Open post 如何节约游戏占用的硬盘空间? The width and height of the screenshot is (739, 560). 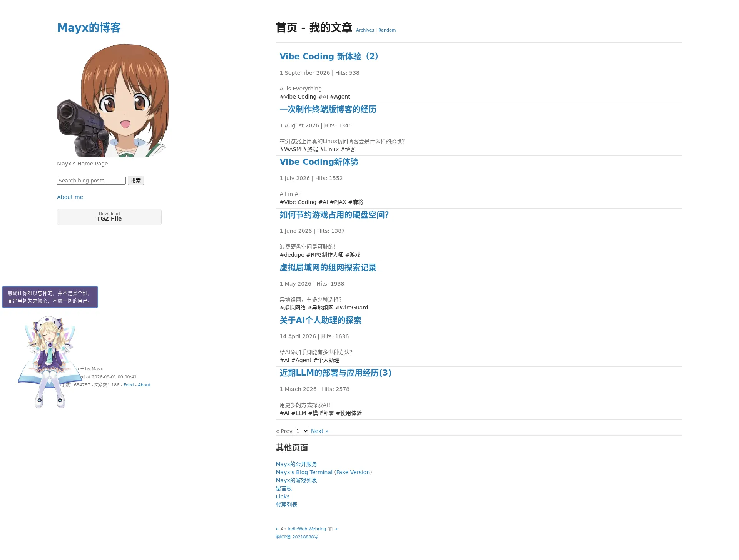click(x=334, y=215)
